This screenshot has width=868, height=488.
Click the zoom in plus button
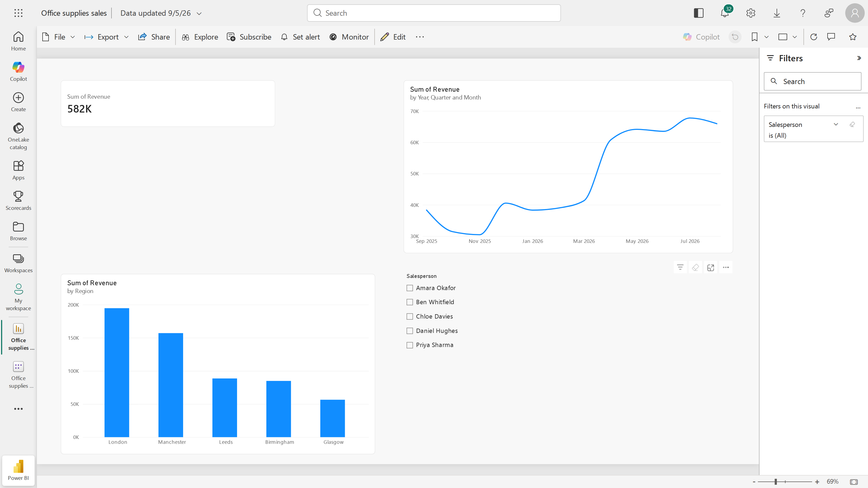817,481
